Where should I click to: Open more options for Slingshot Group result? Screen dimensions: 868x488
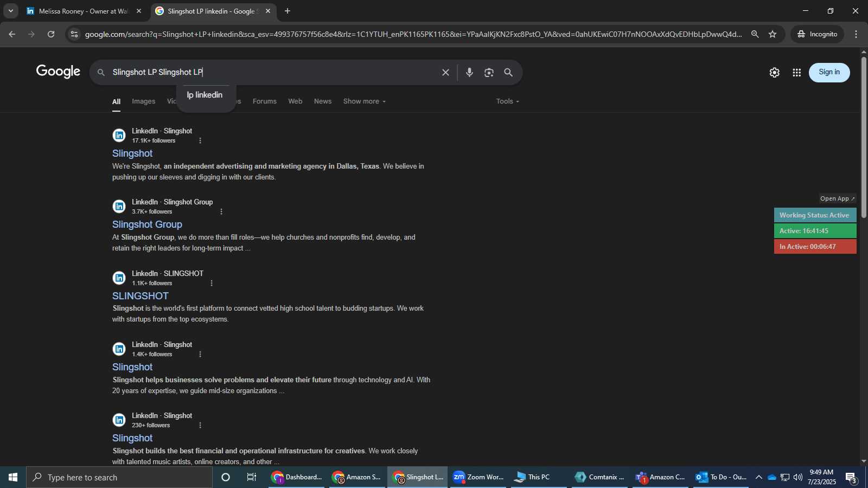point(221,211)
